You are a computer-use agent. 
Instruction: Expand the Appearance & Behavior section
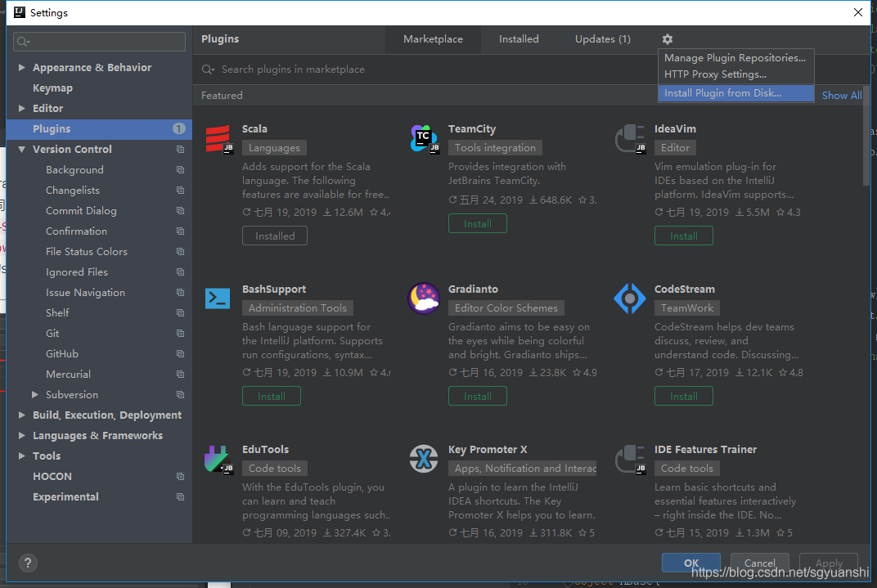[x=20, y=67]
